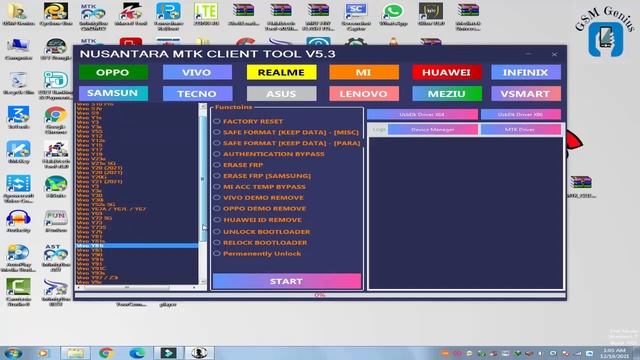This screenshot has height=360, width=640.
Task: Click the Camtasia Studio desktop icon
Action: 18,292
